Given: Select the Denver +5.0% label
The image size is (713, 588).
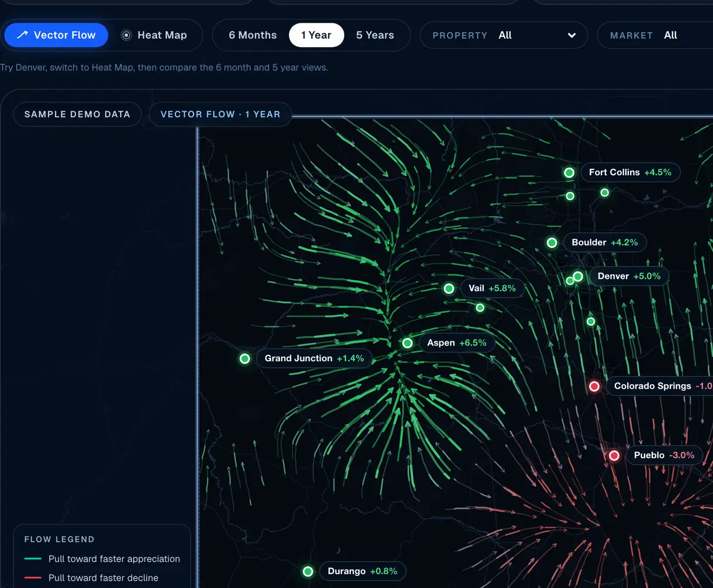Looking at the screenshot, I should 629,276.
